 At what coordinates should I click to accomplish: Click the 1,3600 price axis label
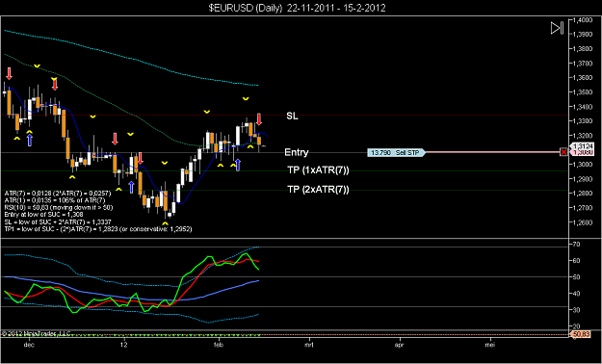coord(584,78)
